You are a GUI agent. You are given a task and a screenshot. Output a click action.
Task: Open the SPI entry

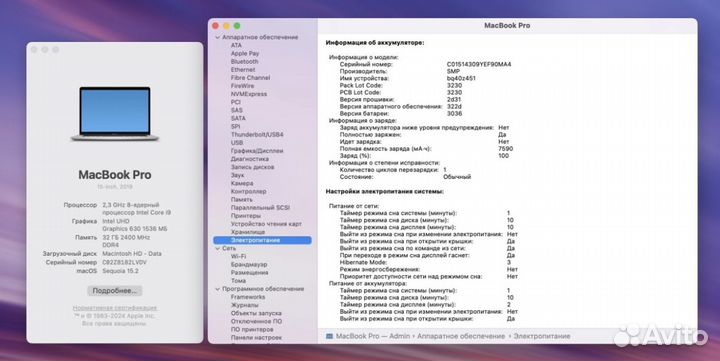point(235,126)
